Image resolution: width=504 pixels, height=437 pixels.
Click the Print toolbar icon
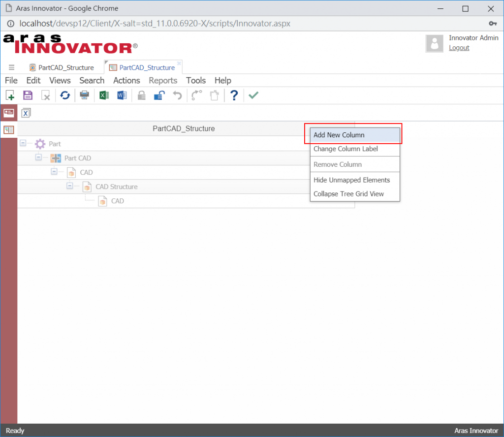click(85, 95)
